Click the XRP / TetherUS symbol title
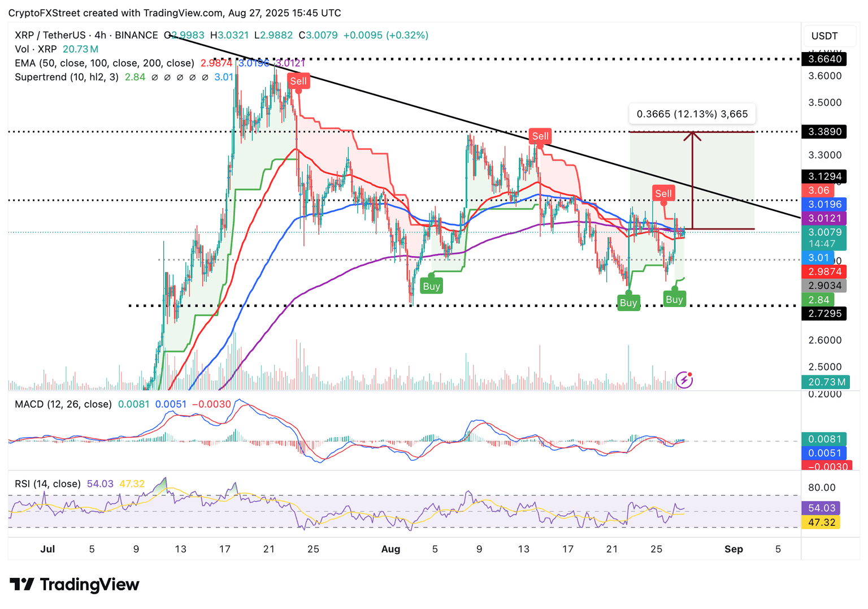 [x=86, y=35]
